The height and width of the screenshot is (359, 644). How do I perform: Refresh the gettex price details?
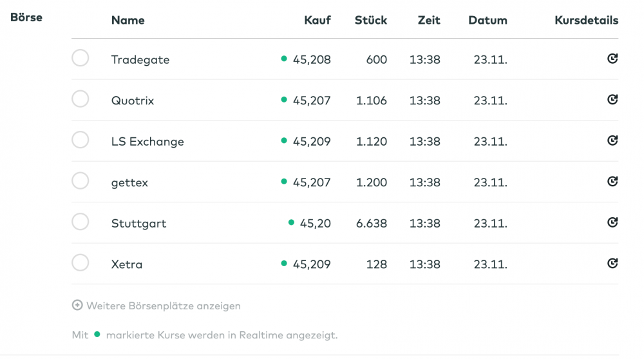(612, 182)
